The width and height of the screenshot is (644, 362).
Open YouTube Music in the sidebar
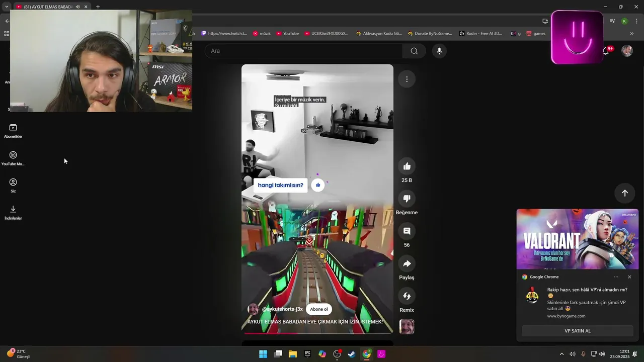tap(13, 159)
